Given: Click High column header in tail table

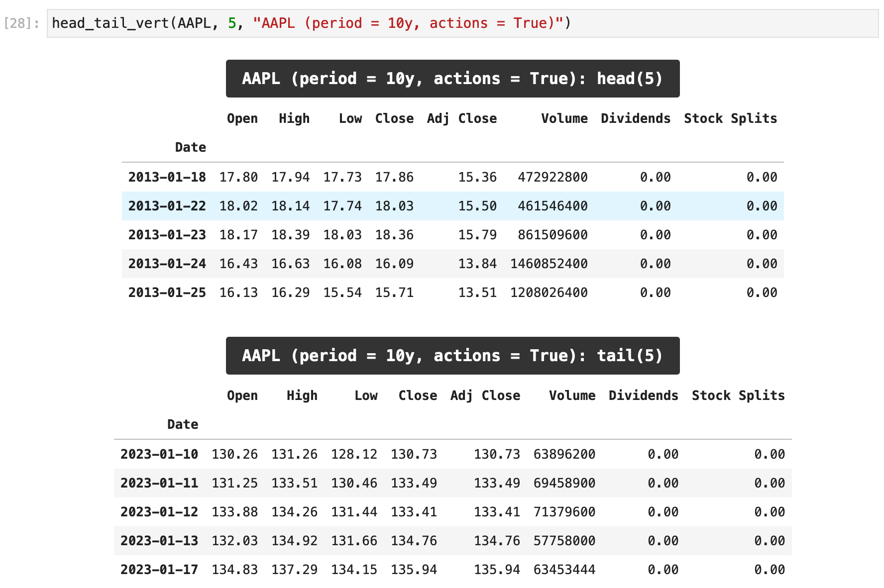Looking at the screenshot, I should [x=302, y=395].
